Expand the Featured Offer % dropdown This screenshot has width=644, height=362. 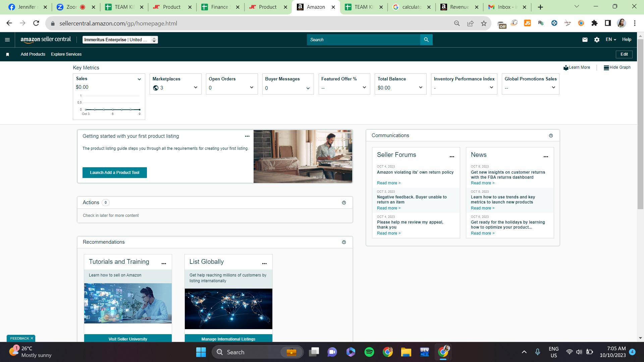pos(364,87)
